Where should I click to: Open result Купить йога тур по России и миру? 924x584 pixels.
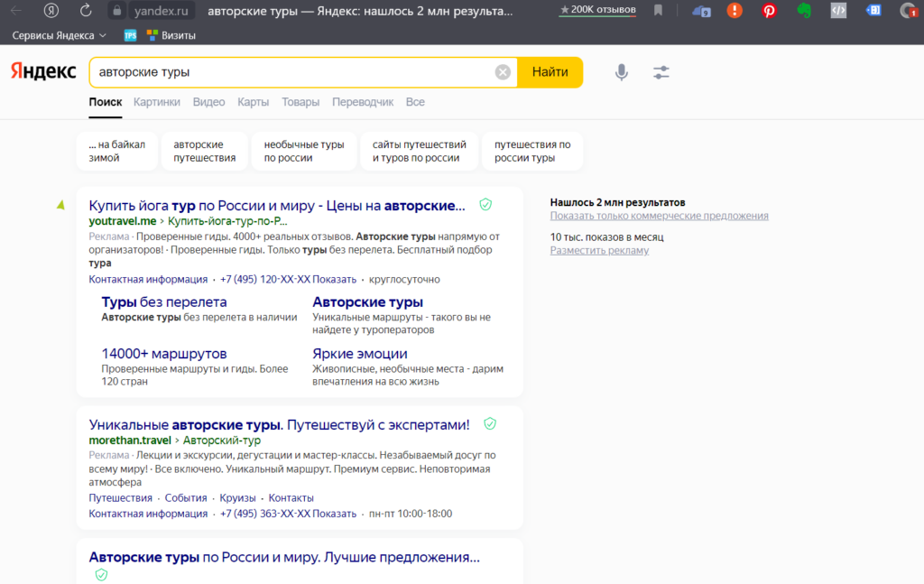277,206
